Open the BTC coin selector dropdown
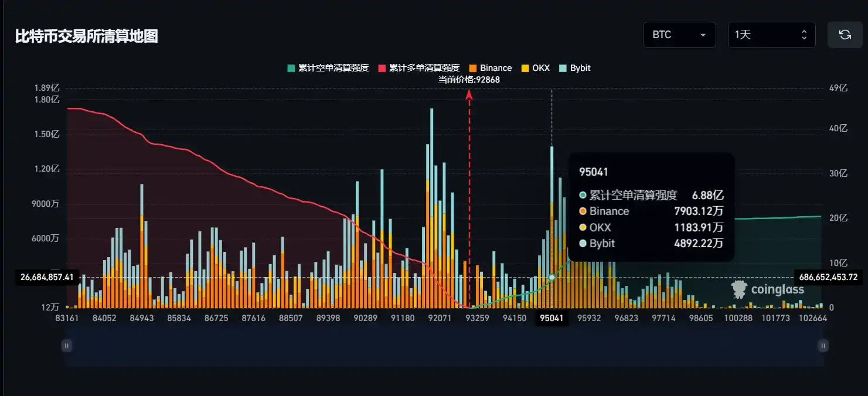 point(679,35)
